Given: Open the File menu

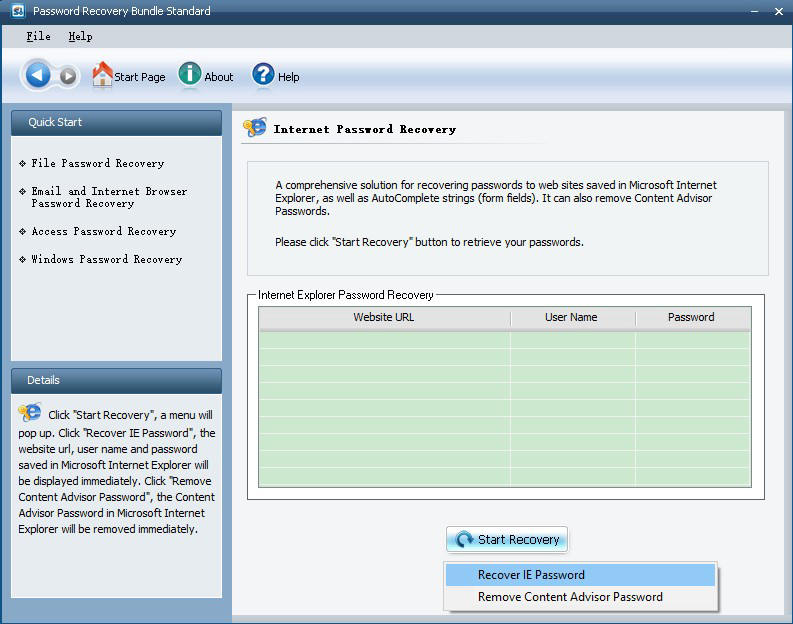Looking at the screenshot, I should (38, 36).
